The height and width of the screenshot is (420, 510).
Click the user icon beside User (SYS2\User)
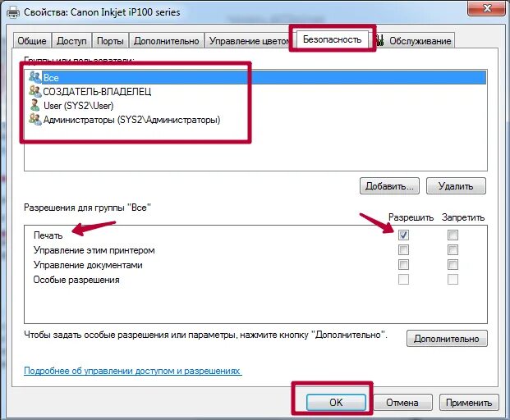click(x=34, y=105)
